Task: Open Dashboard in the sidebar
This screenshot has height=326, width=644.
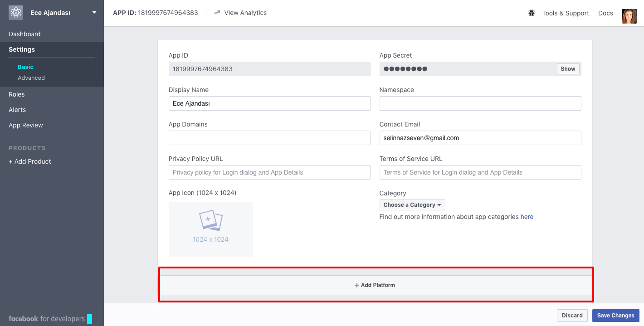Action: pos(24,34)
